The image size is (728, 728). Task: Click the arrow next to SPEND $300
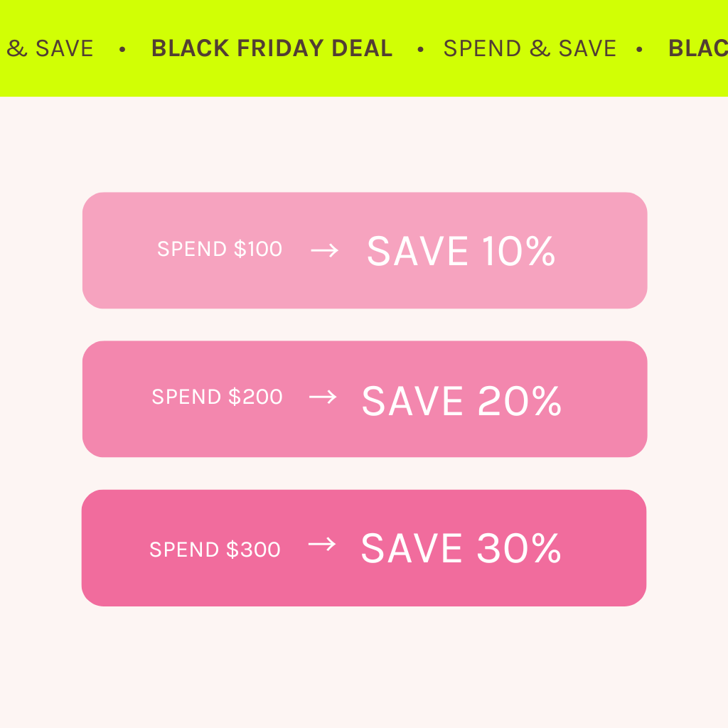click(x=321, y=545)
